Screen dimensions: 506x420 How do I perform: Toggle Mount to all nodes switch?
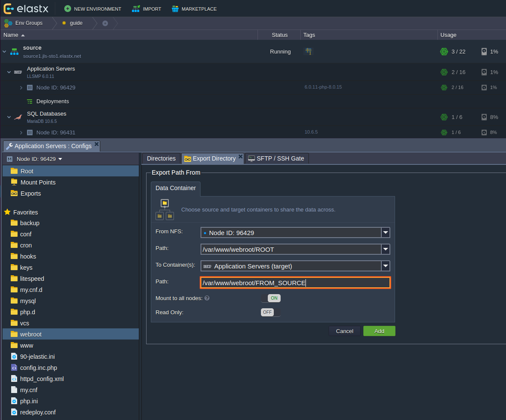(271, 298)
